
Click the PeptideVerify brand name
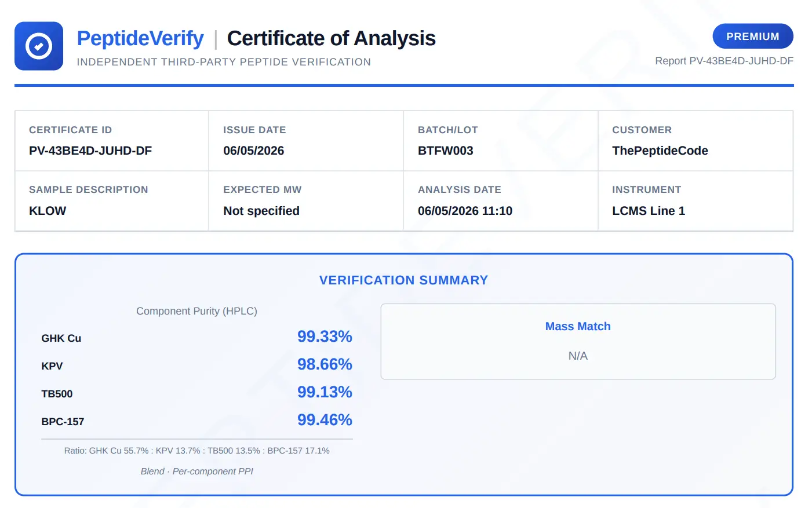click(x=140, y=38)
